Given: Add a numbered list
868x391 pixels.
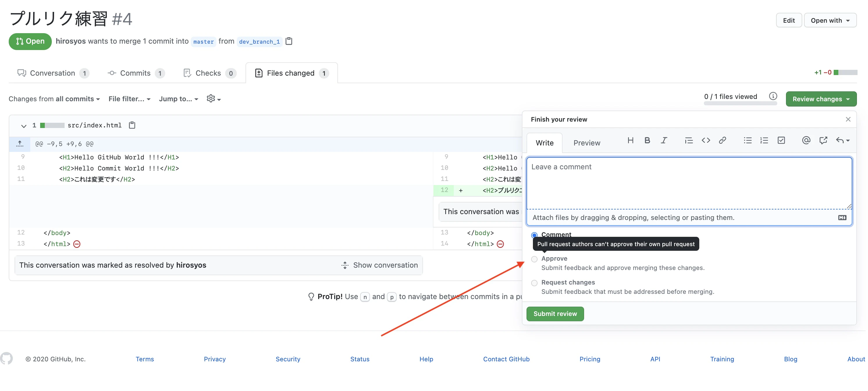Looking at the screenshot, I should (x=764, y=141).
